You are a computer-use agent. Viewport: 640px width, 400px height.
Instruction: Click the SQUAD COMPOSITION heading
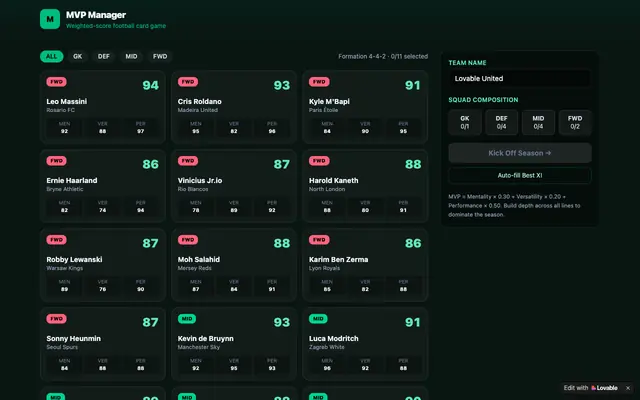point(483,100)
